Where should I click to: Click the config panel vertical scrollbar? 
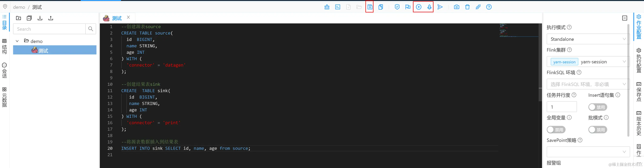coord(628,80)
